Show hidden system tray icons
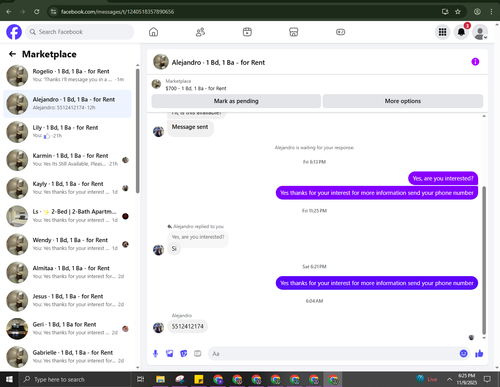 449,379
